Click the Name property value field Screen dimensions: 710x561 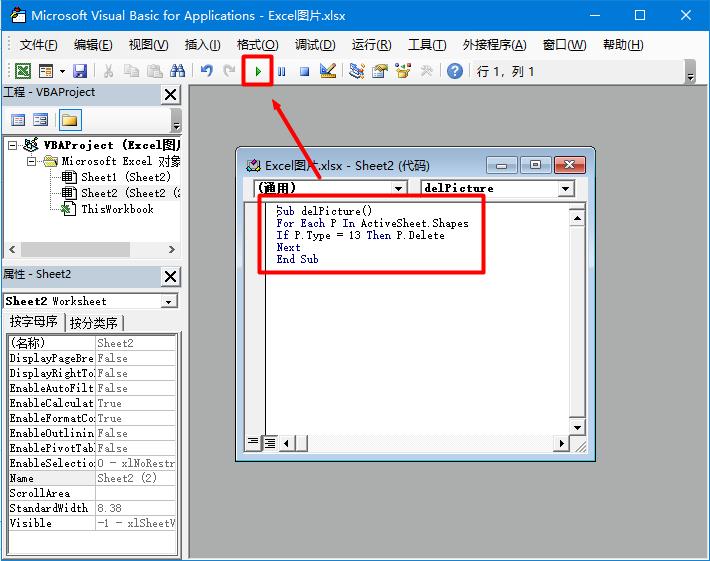135,478
